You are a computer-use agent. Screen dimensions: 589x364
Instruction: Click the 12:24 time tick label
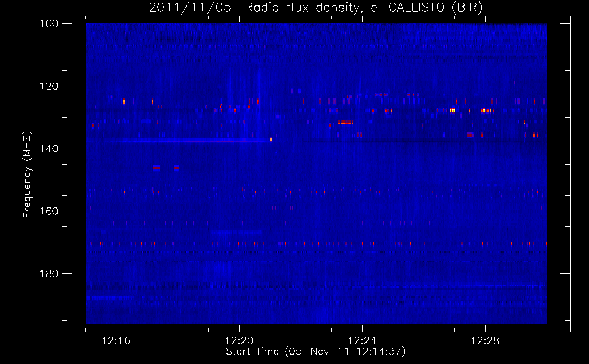362,341
